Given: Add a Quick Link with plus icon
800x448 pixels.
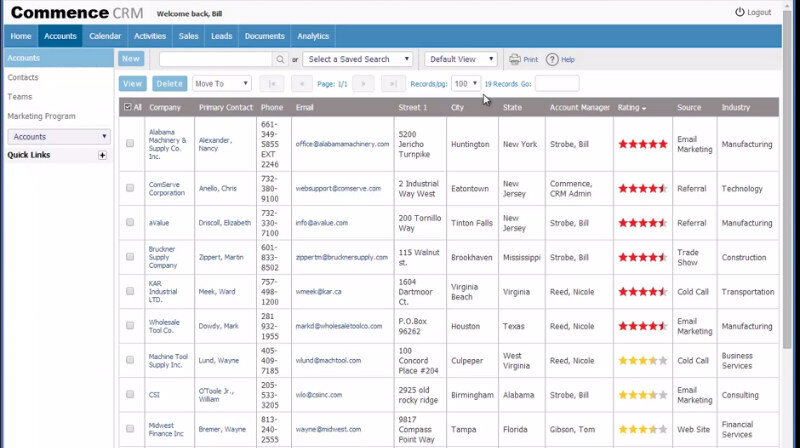Looking at the screenshot, I should tap(102, 155).
